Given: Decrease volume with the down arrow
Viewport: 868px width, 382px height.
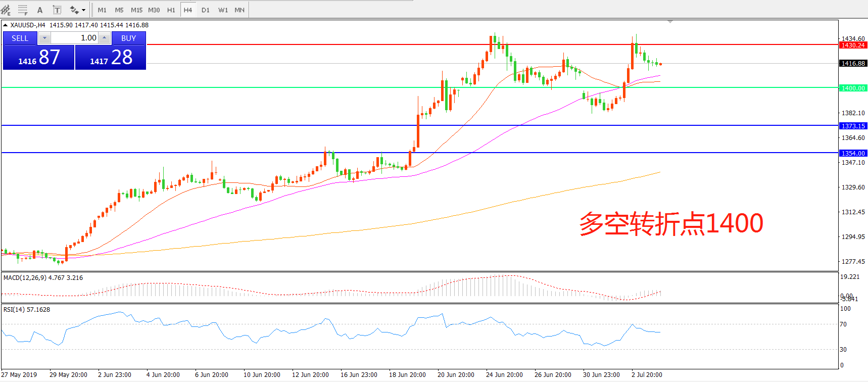Looking at the screenshot, I should [44, 38].
